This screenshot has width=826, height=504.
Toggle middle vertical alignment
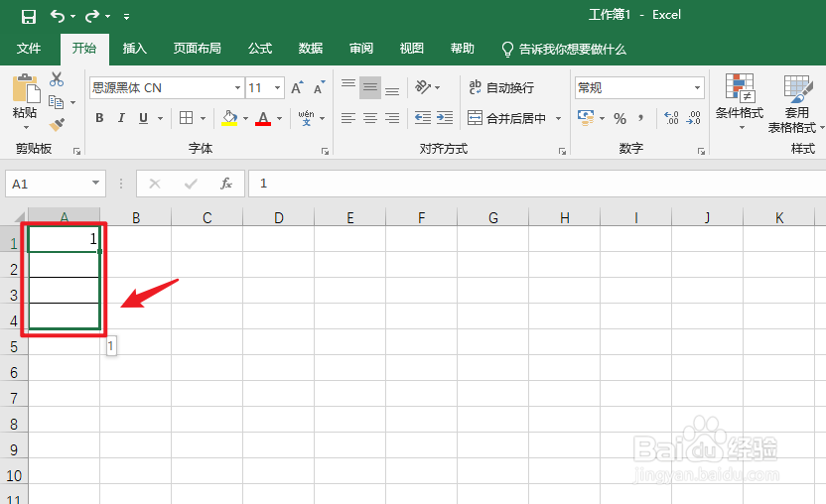tap(370, 87)
